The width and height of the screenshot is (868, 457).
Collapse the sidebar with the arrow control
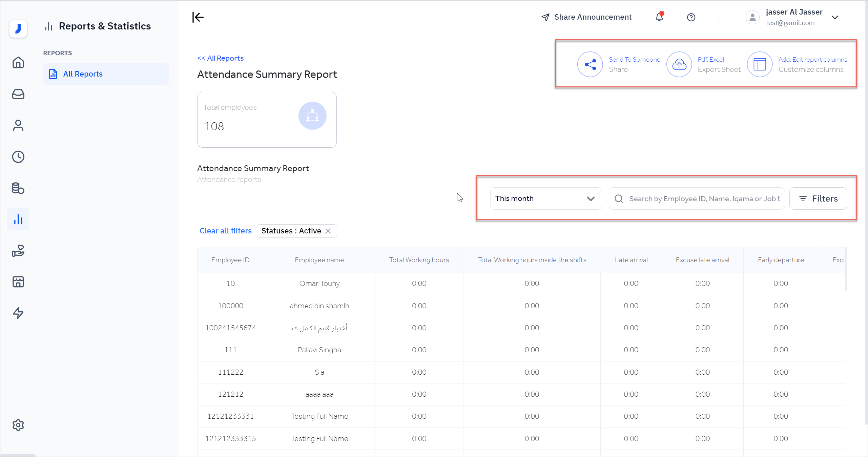tap(198, 17)
